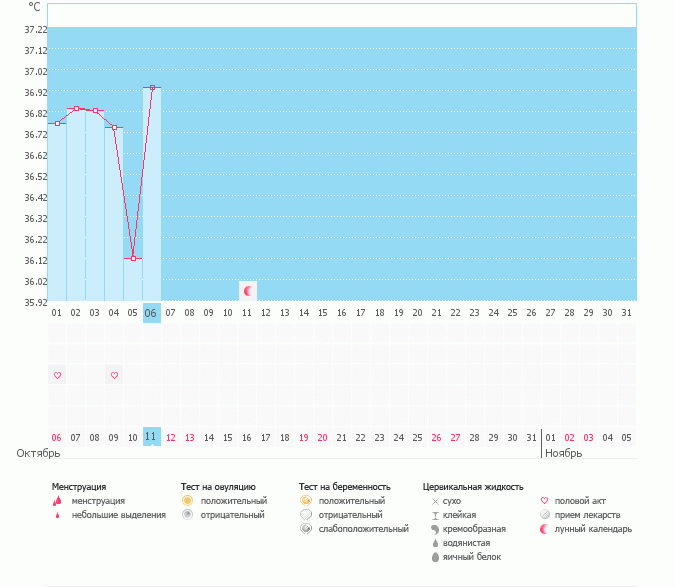Image resolution: width=675 pixels, height=587 pixels.
Task: Select highlighted calendar date 11
Action: pos(152,437)
